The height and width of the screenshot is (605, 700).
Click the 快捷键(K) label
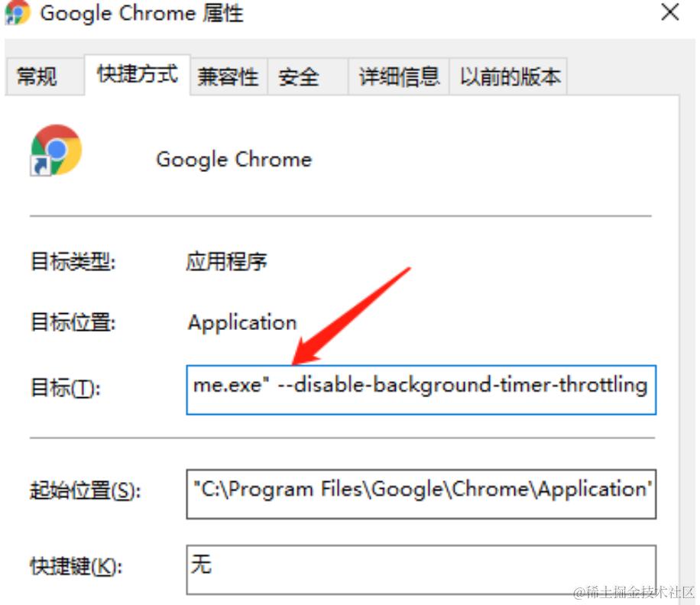click(76, 567)
